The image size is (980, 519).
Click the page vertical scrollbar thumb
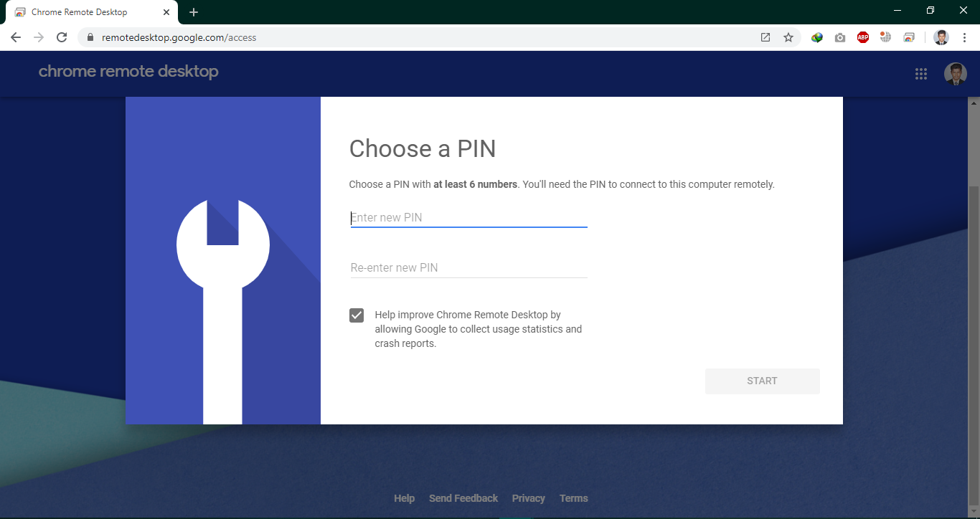(974, 344)
